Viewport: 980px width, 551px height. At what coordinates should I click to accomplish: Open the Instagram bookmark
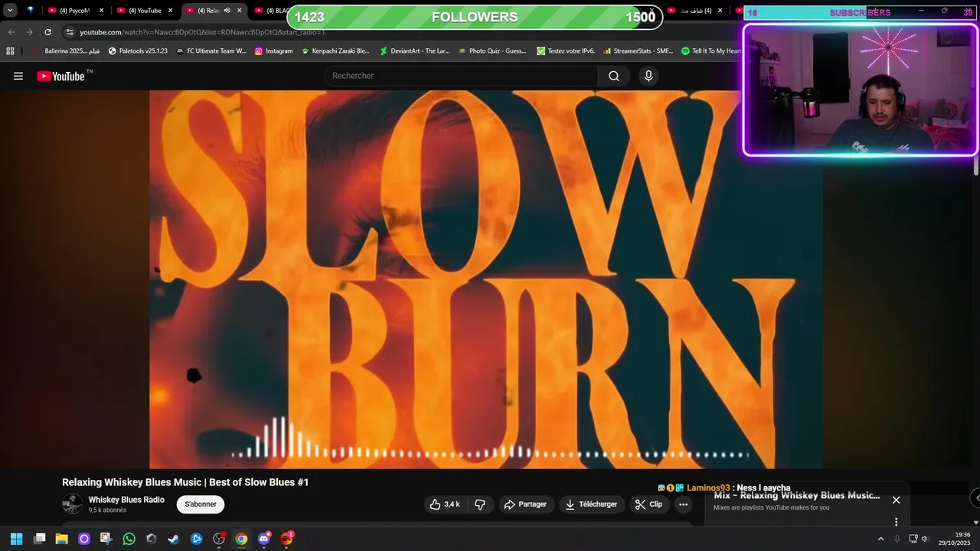click(x=273, y=51)
